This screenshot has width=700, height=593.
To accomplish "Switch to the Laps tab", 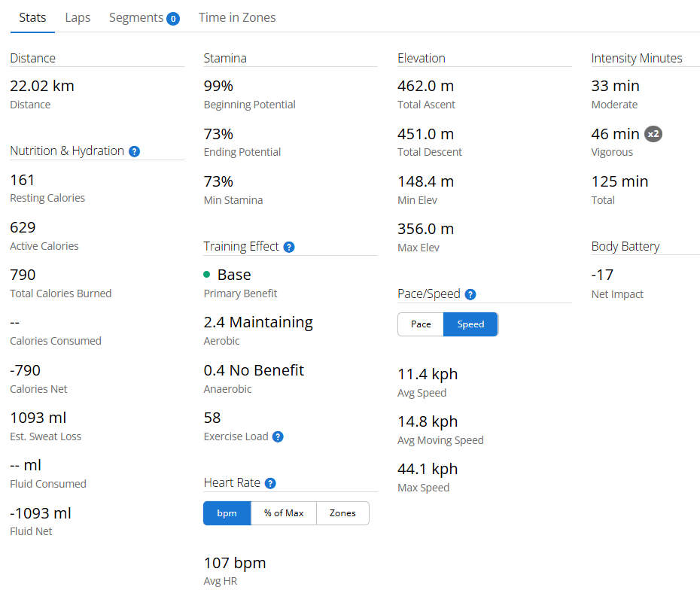I will coord(78,17).
